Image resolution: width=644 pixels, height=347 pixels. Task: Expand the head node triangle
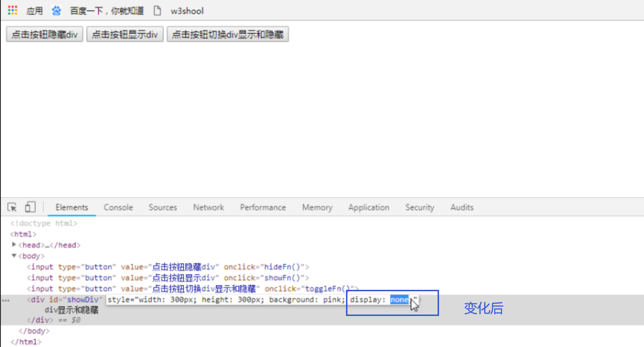pyautogui.click(x=14, y=245)
